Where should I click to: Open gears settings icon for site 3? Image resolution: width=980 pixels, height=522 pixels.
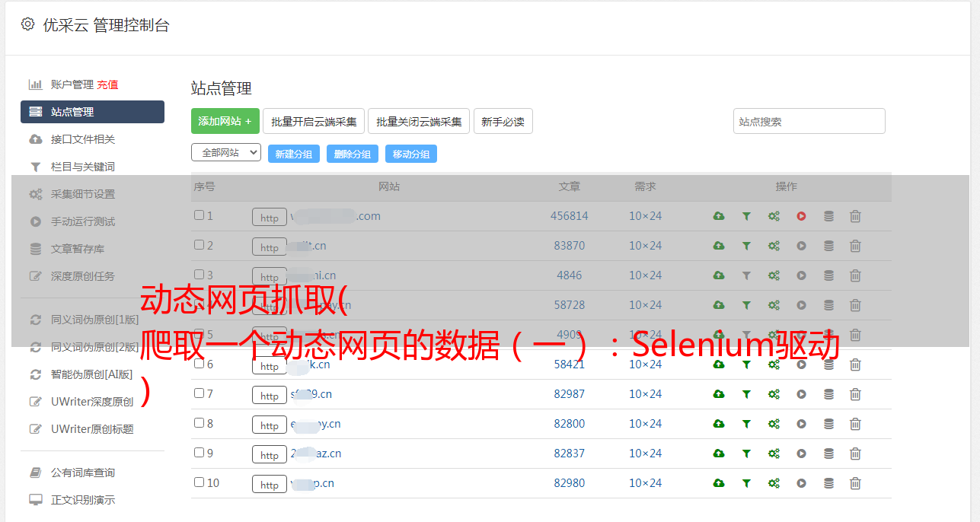(x=774, y=275)
